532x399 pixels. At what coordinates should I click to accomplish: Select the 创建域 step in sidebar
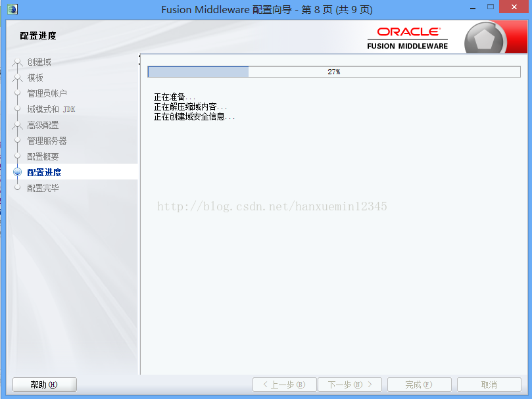tap(39, 62)
